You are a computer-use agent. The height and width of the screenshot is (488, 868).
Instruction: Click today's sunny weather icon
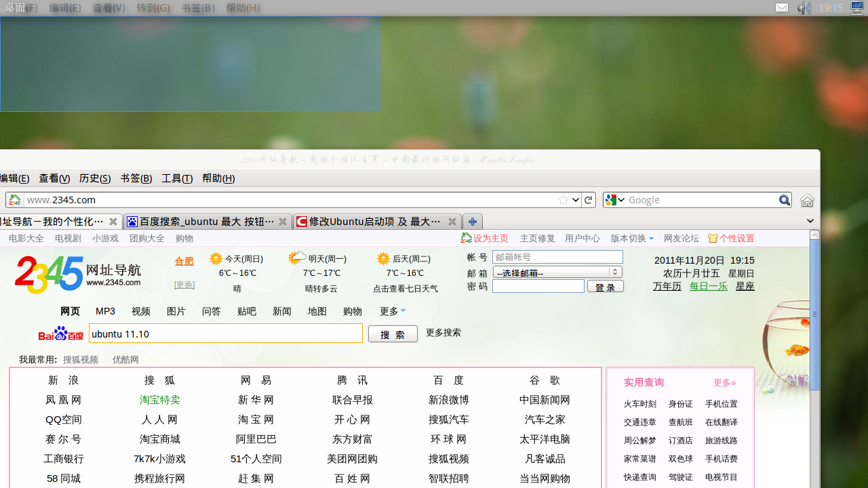point(216,258)
